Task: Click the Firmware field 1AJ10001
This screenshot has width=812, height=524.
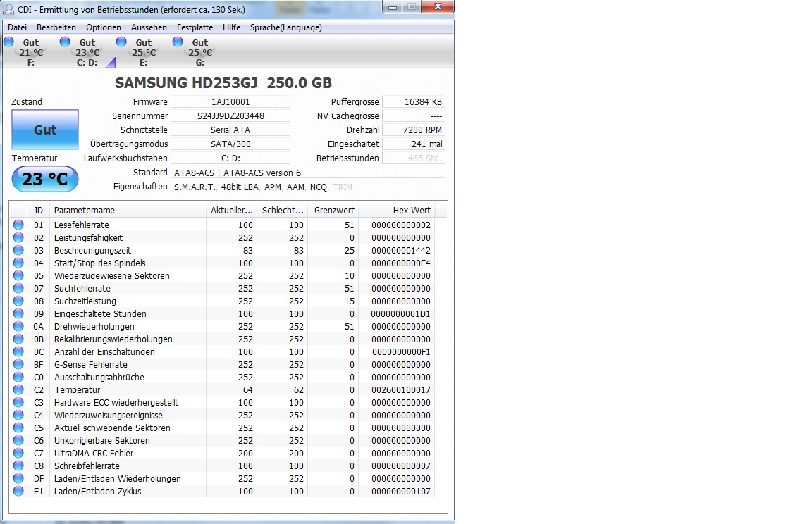Action: click(230, 102)
